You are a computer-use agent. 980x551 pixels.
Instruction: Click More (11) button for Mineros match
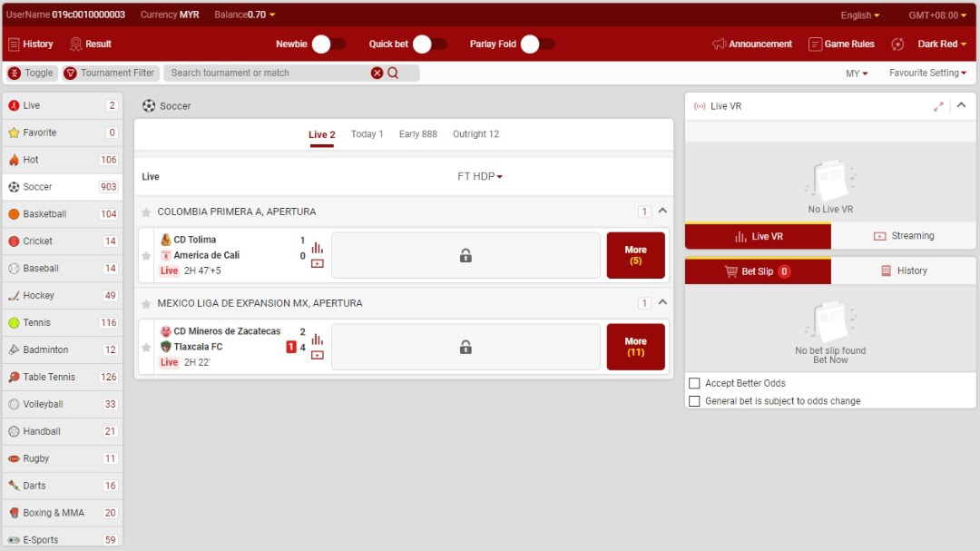point(635,347)
